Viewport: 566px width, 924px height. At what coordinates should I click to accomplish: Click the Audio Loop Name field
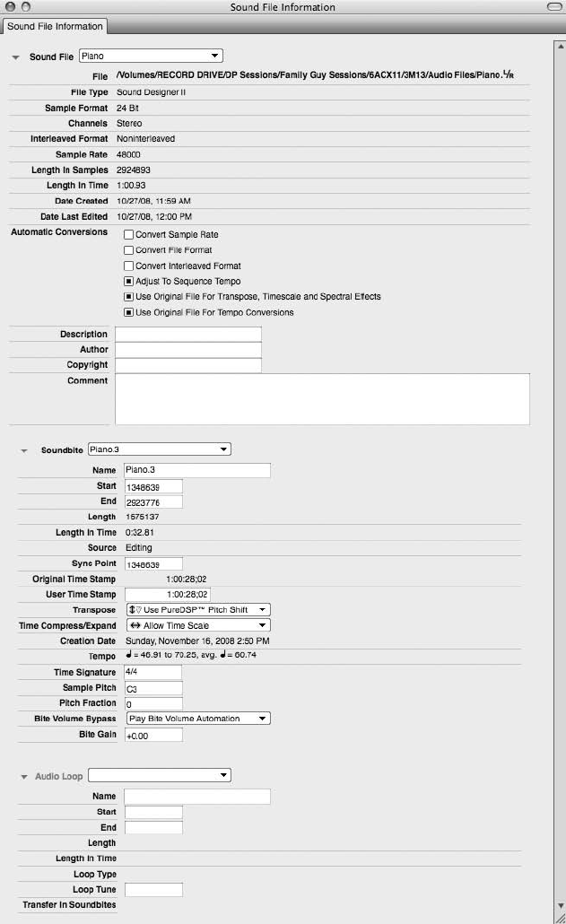(x=197, y=797)
